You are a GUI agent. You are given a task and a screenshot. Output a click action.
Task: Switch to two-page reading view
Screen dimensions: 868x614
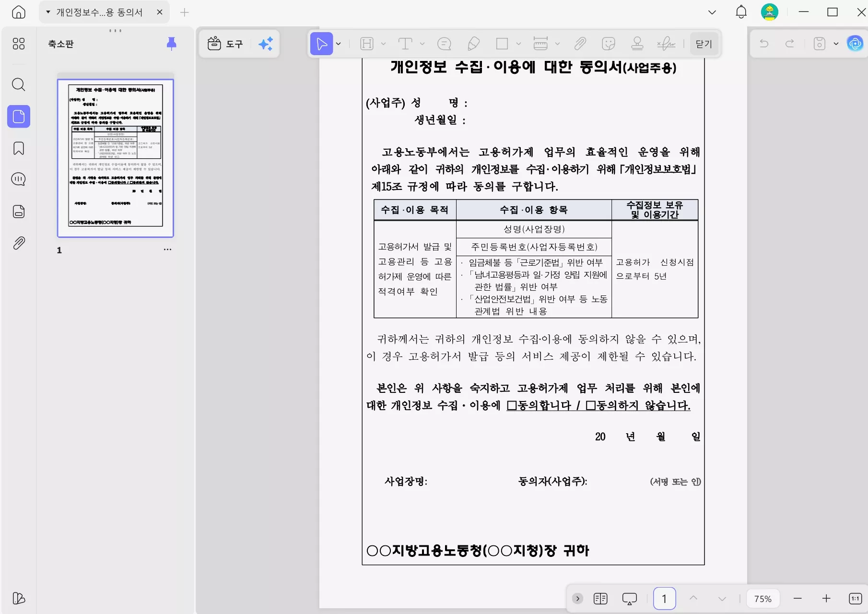(600, 598)
